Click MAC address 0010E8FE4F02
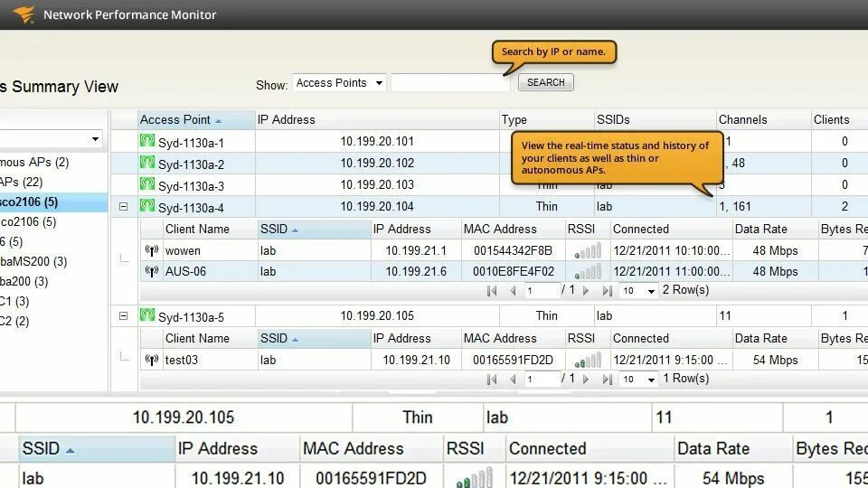The image size is (868, 488). (514, 272)
